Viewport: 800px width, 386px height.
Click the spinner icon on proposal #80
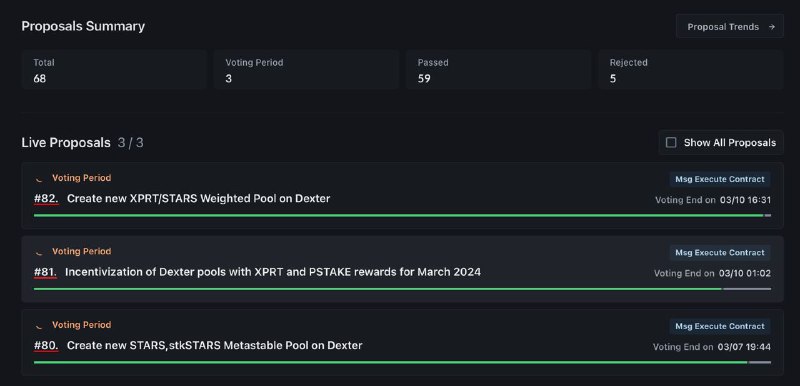point(39,325)
